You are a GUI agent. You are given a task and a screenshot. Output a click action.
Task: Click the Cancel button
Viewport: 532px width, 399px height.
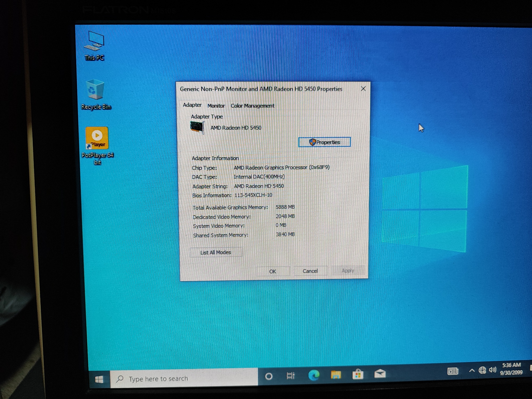point(310,271)
